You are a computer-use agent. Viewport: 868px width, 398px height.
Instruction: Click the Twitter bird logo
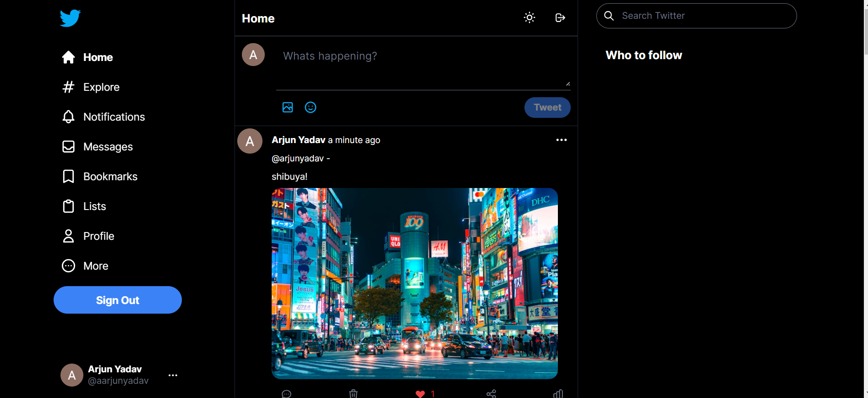(70, 18)
